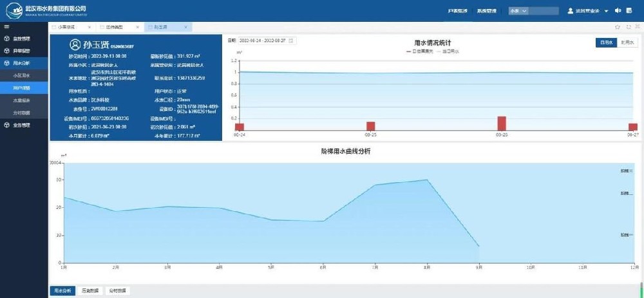This screenshot has height=298, width=644.
Task: Click the star favorite icon
Action: [618, 27]
